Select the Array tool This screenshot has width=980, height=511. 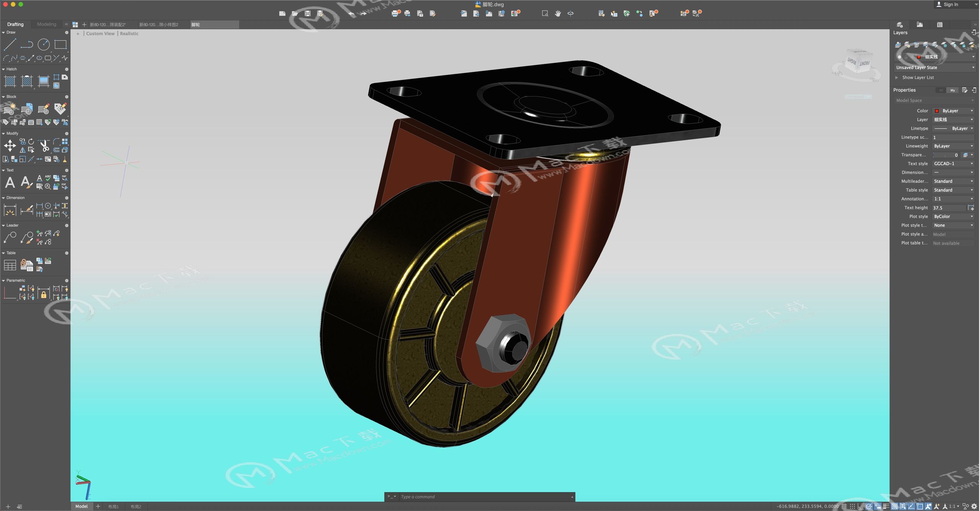pos(65,142)
